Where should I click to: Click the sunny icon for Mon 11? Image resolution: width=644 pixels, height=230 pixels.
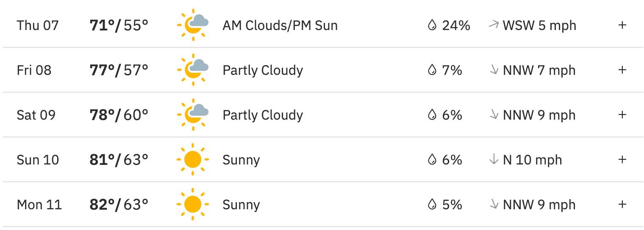(x=193, y=205)
